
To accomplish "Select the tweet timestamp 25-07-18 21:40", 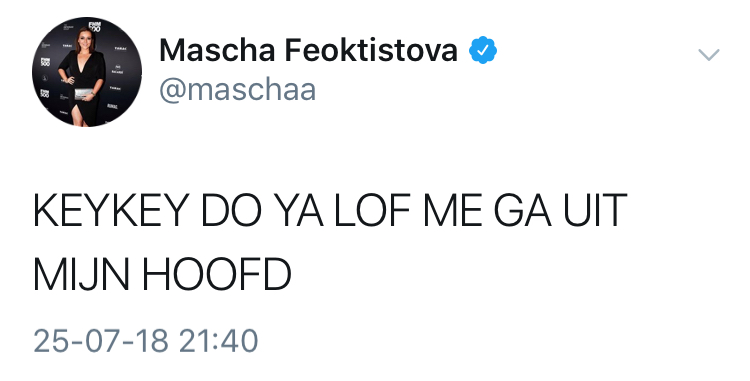I will click(146, 341).
